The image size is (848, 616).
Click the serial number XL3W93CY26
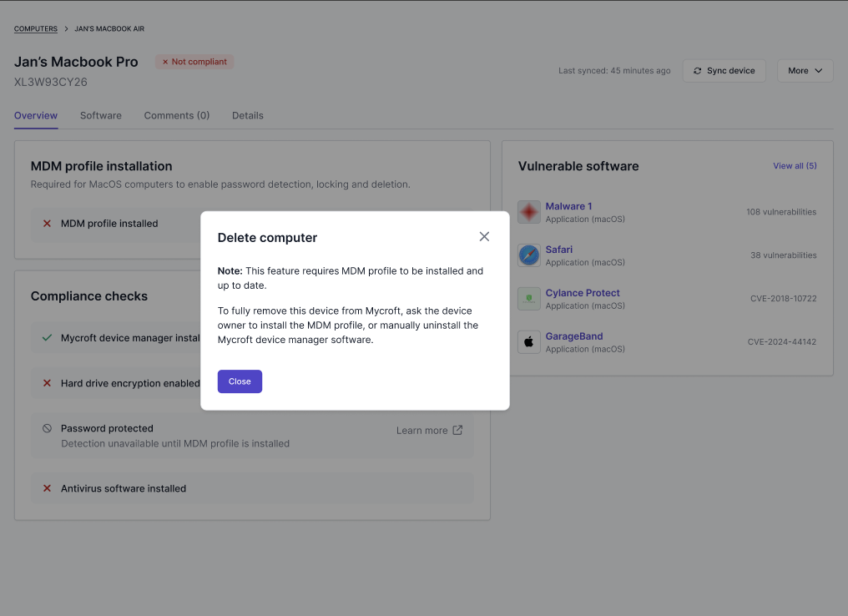[x=50, y=82]
